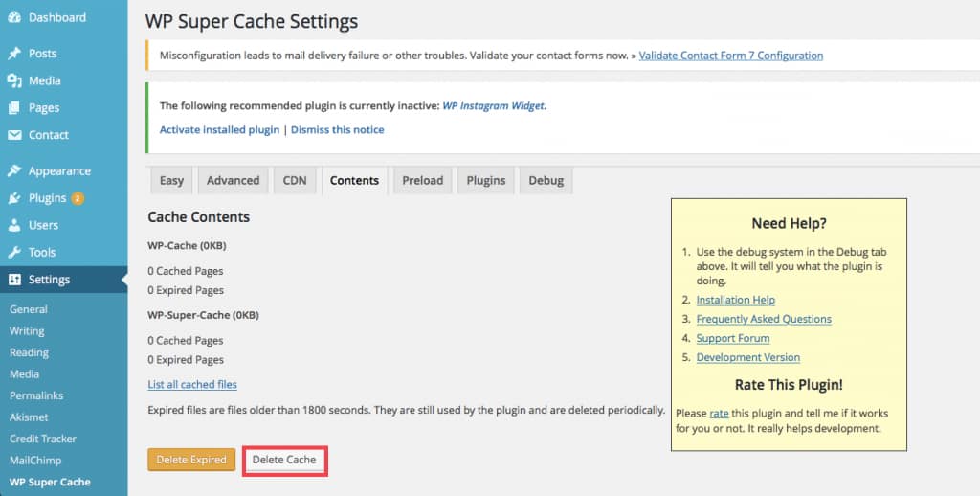Open Writing settings submenu
Screen dimensions: 980x496
27,331
